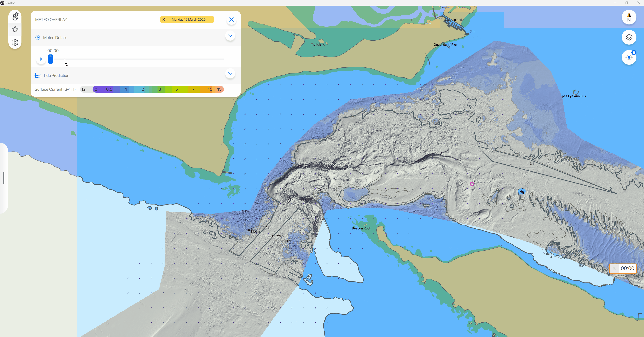Open Favorites via the star icon
Viewport: 644px width, 337px height.
pos(15,29)
